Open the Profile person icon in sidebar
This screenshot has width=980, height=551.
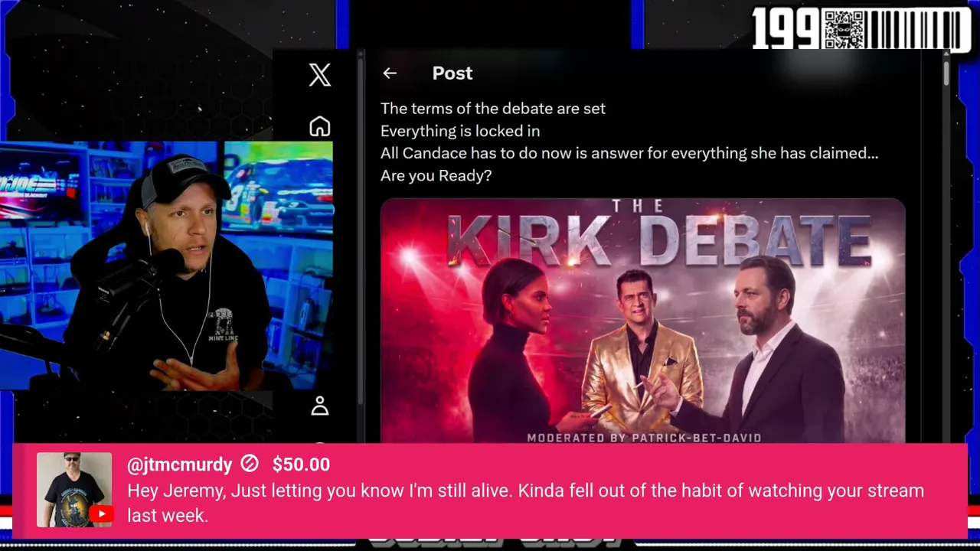click(x=320, y=406)
